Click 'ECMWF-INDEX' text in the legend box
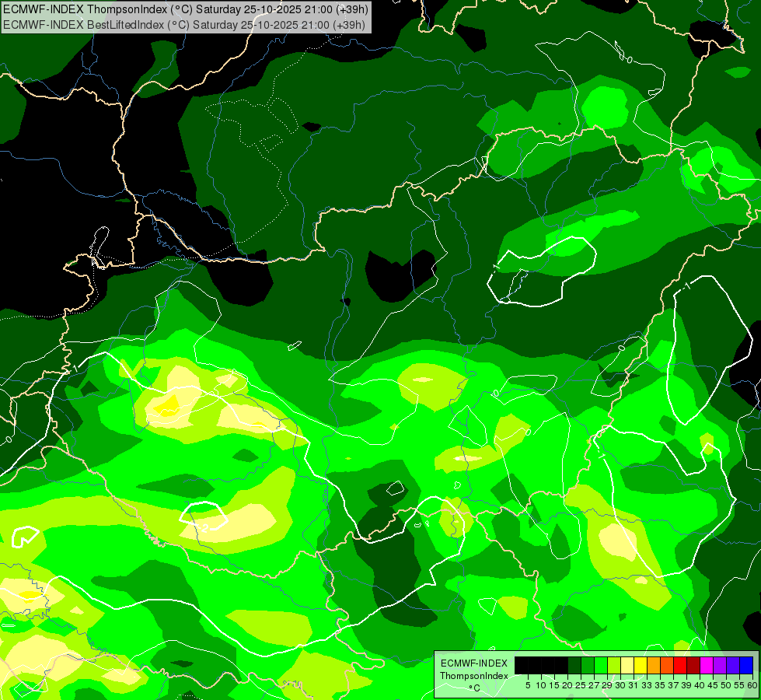Viewport: 761px width, 700px height. (474, 663)
